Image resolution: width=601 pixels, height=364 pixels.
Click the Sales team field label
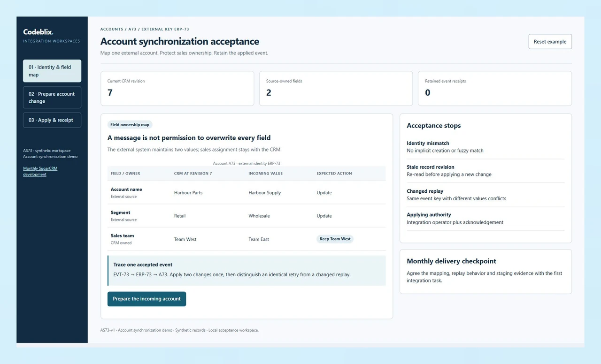(122, 235)
